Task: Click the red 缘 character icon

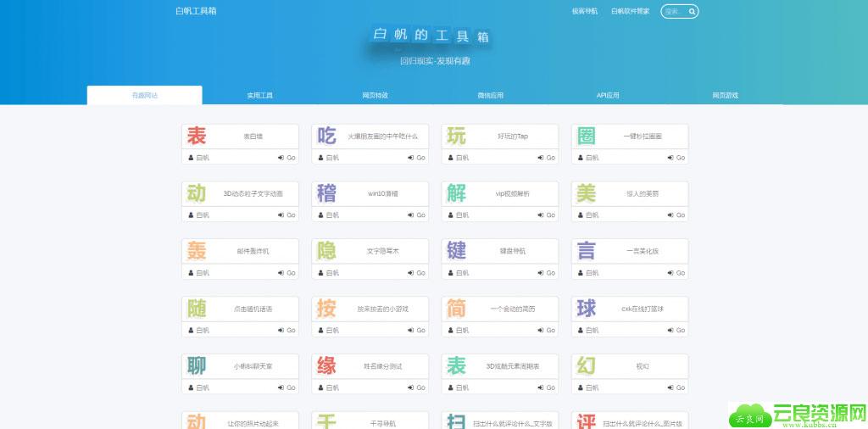Action: (326, 366)
